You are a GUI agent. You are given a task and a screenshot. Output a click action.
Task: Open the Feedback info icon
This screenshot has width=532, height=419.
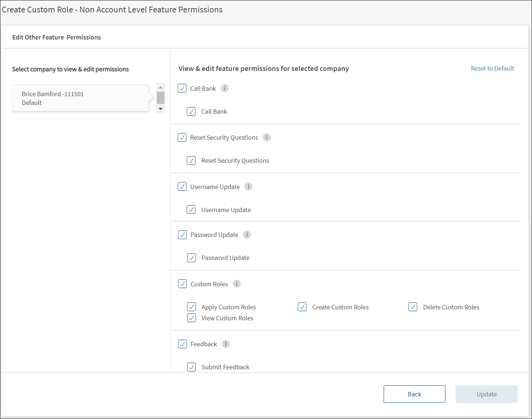pos(226,344)
